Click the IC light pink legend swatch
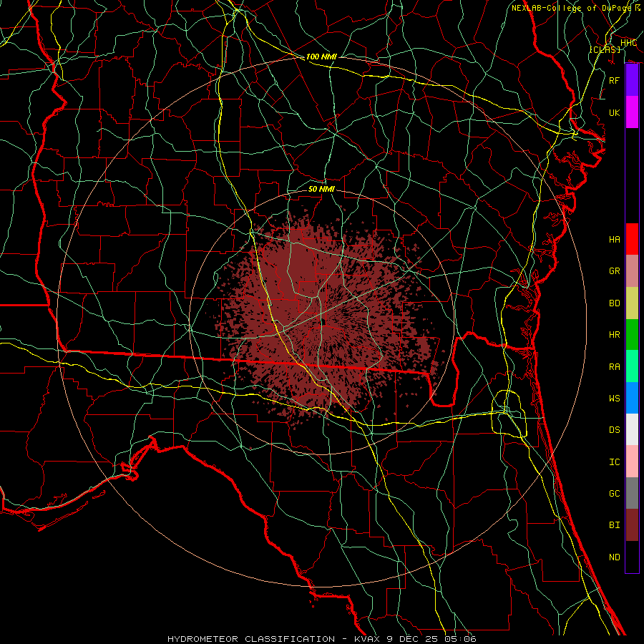The height and width of the screenshot is (644, 644). click(x=632, y=462)
